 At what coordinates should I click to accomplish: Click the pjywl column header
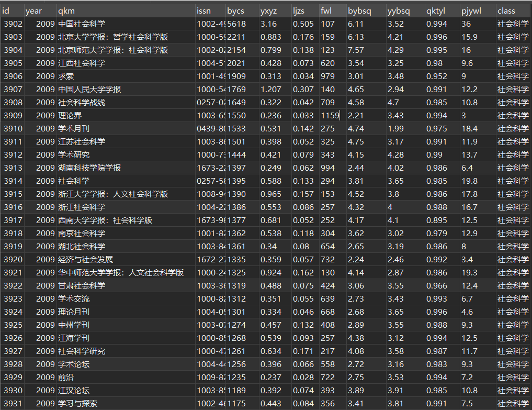478,11
